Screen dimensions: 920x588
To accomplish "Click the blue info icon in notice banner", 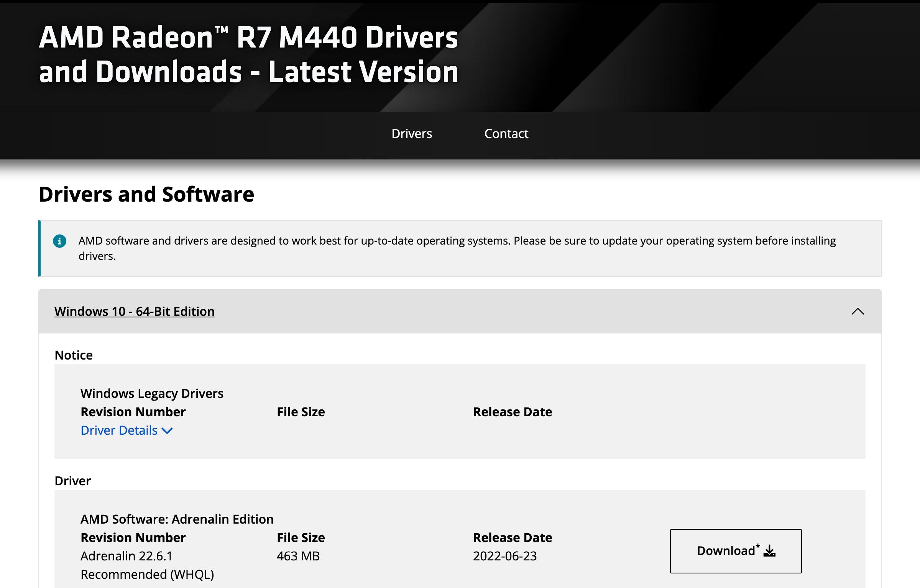I will (59, 241).
